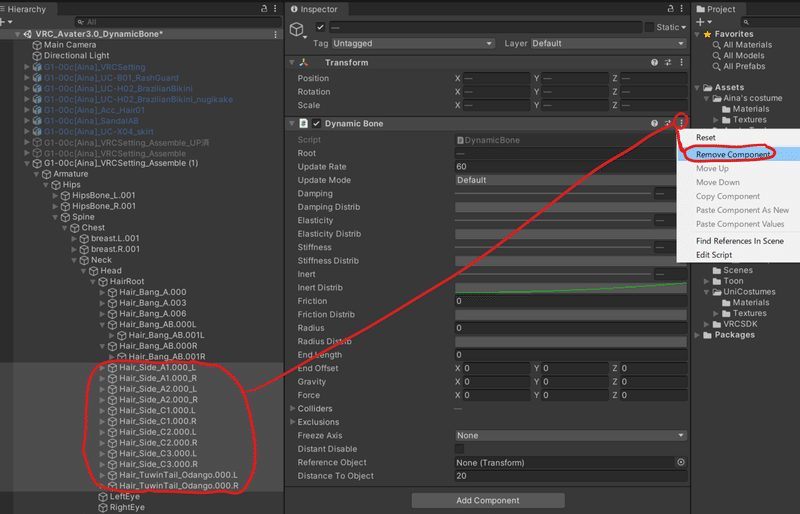Open Transform component three-dot menu
Image resolution: width=800 pixels, height=514 pixels.
682,62
